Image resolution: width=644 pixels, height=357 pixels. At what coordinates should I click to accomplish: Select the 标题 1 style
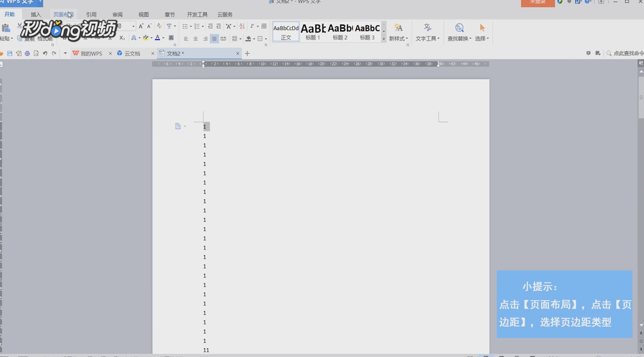313,32
